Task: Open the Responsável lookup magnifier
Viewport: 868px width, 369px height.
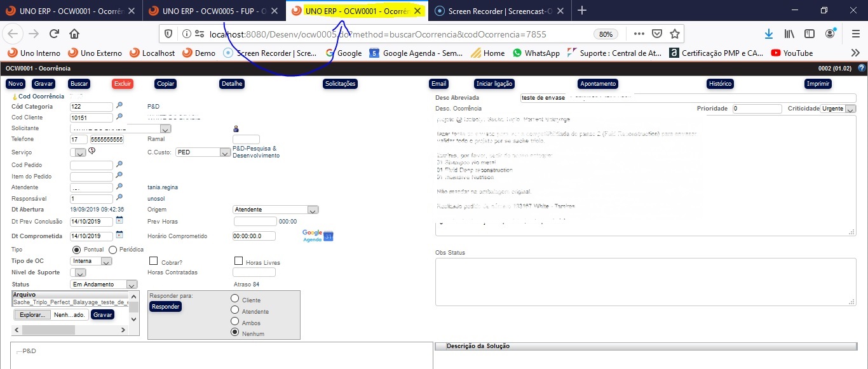Action: tap(119, 198)
